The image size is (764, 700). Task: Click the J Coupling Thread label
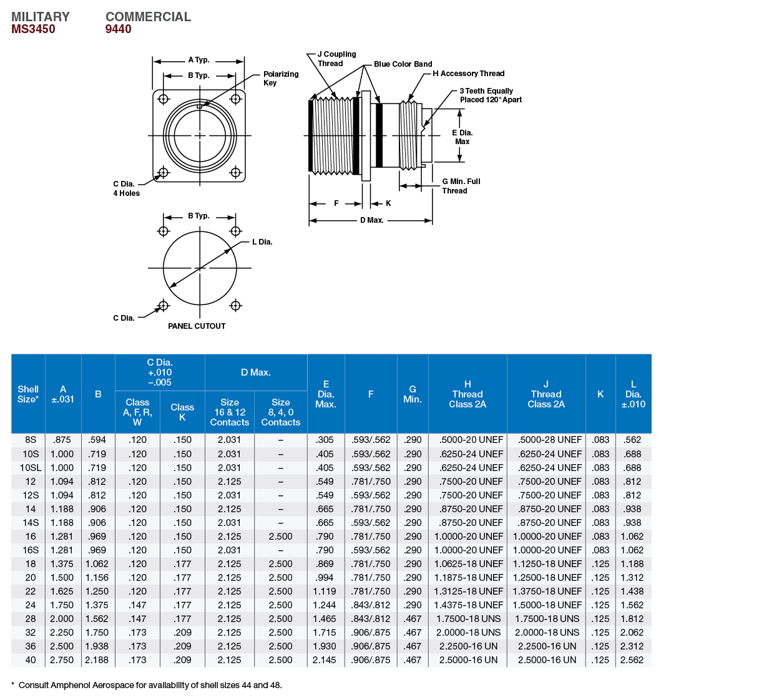pyautogui.click(x=336, y=59)
